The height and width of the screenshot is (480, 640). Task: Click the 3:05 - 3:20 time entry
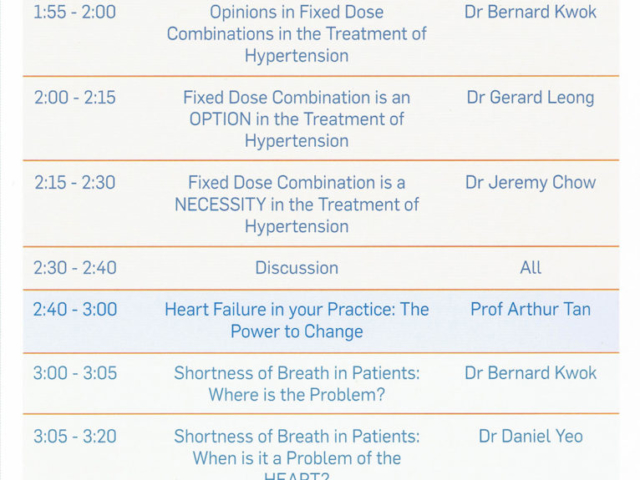coord(75,437)
